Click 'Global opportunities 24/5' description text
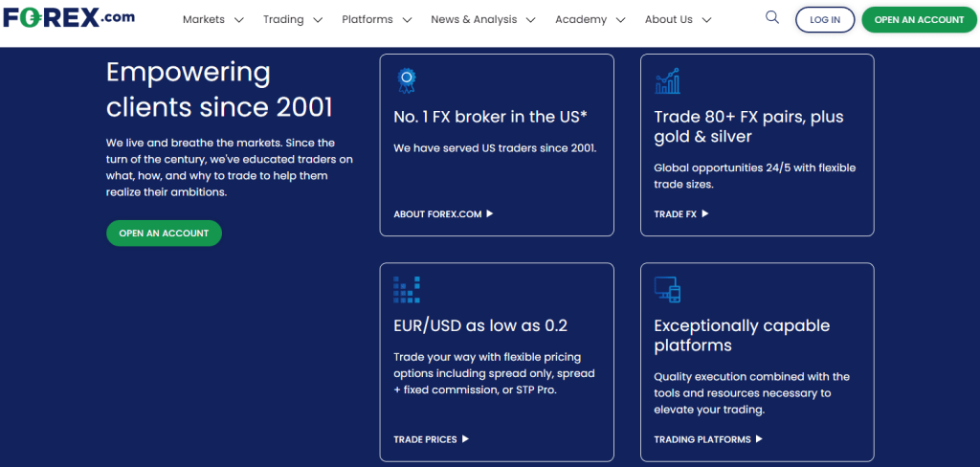 point(755,176)
